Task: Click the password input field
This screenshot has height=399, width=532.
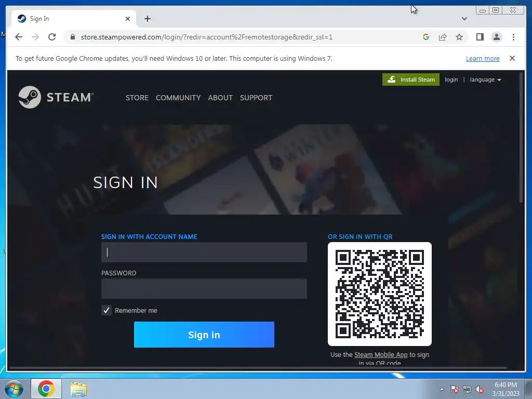Action: pos(204,288)
